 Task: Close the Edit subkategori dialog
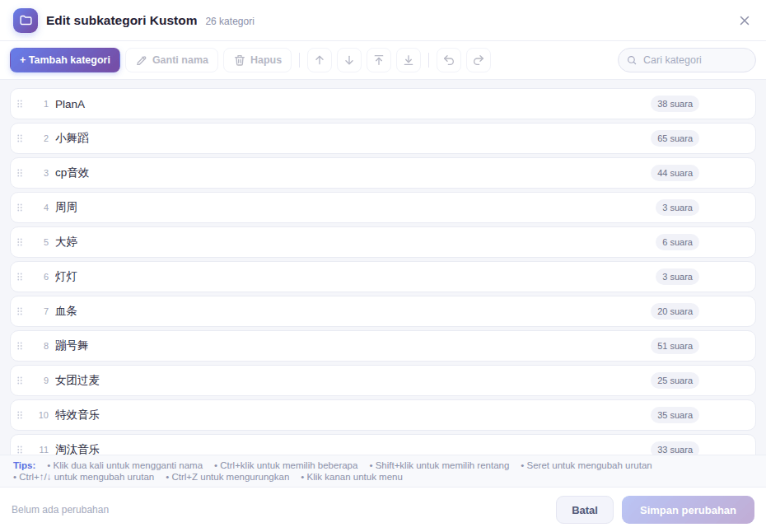tap(744, 21)
